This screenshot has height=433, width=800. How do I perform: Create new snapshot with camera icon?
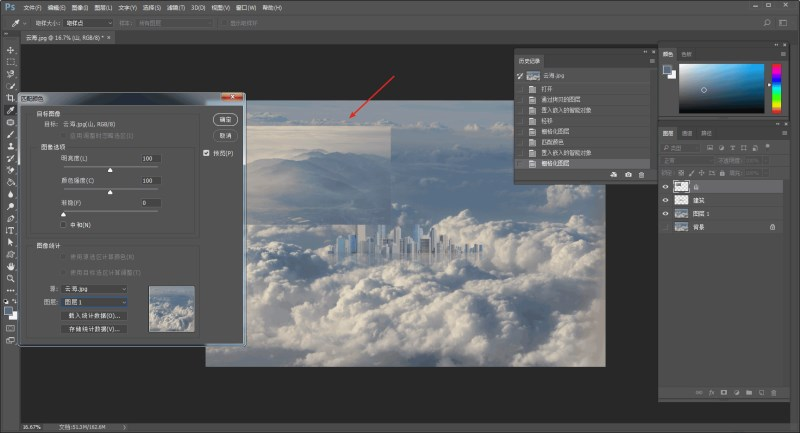coord(628,175)
